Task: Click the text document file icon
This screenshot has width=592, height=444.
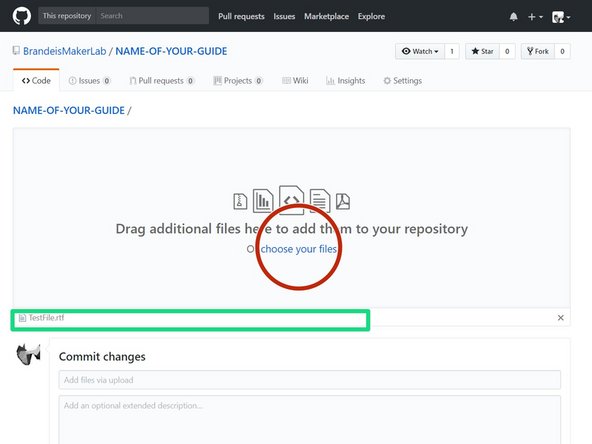Action: pyautogui.click(x=320, y=200)
